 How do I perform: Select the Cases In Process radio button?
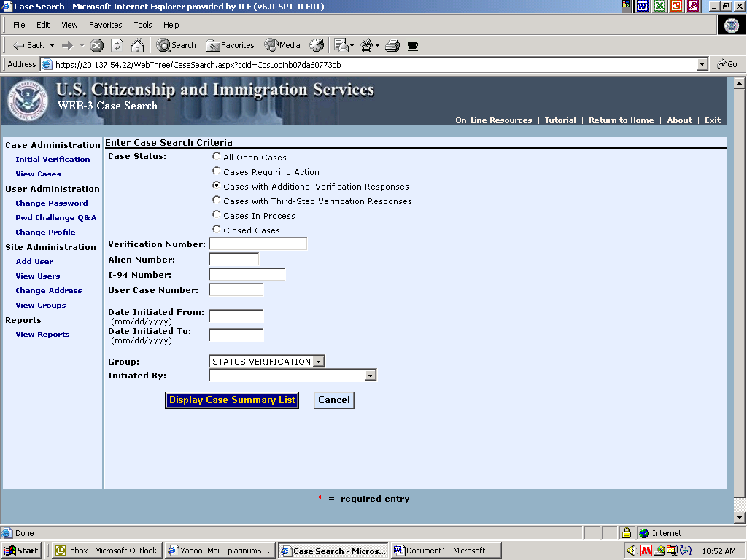point(216,214)
